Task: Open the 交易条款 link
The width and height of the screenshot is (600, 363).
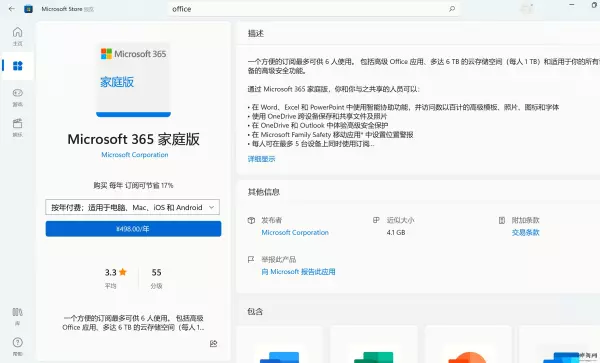Action: 525,232
